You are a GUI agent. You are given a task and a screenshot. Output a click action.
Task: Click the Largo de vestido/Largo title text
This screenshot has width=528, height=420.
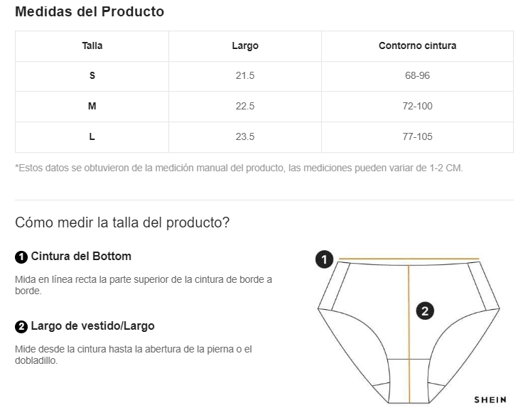coord(92,326)
